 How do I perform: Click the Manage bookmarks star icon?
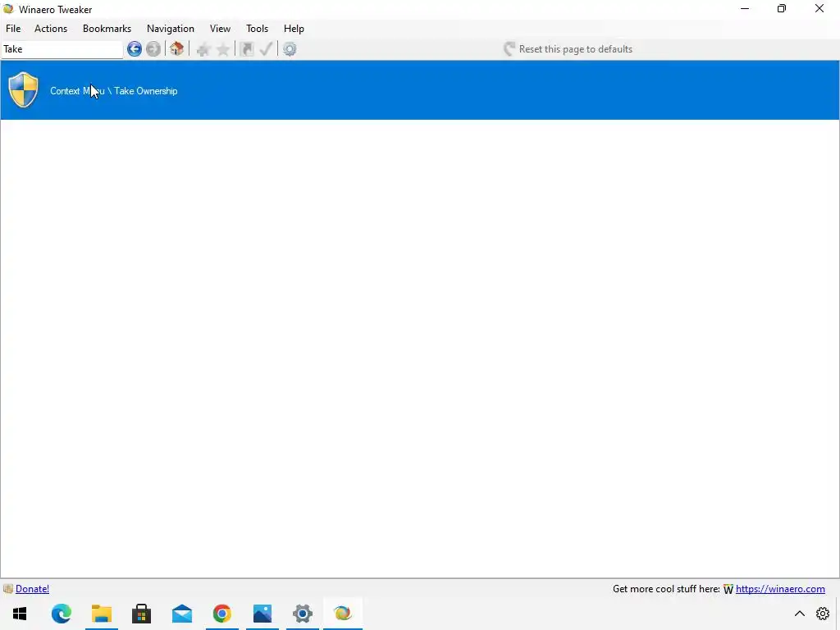pos(223,50)
